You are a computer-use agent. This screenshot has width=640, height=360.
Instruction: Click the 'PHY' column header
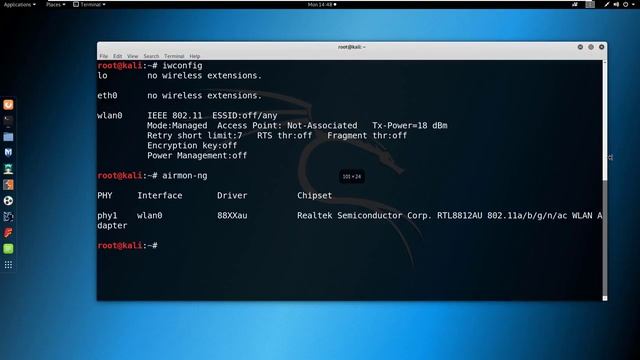coord(104,196)
